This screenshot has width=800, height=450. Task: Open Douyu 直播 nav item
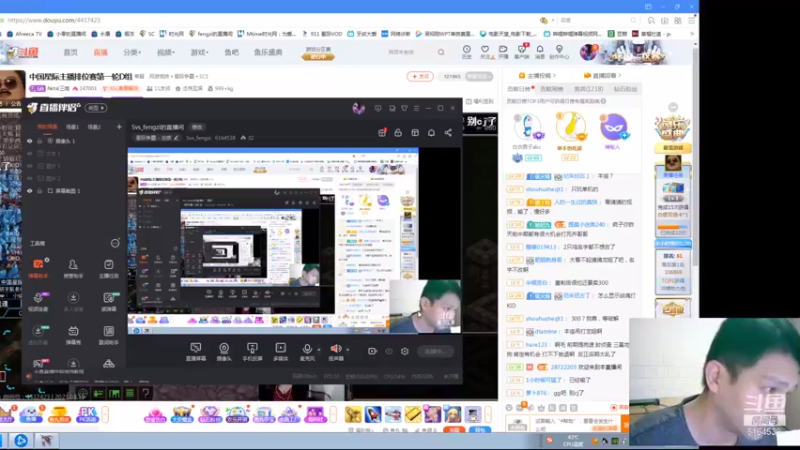pos(101,52)
